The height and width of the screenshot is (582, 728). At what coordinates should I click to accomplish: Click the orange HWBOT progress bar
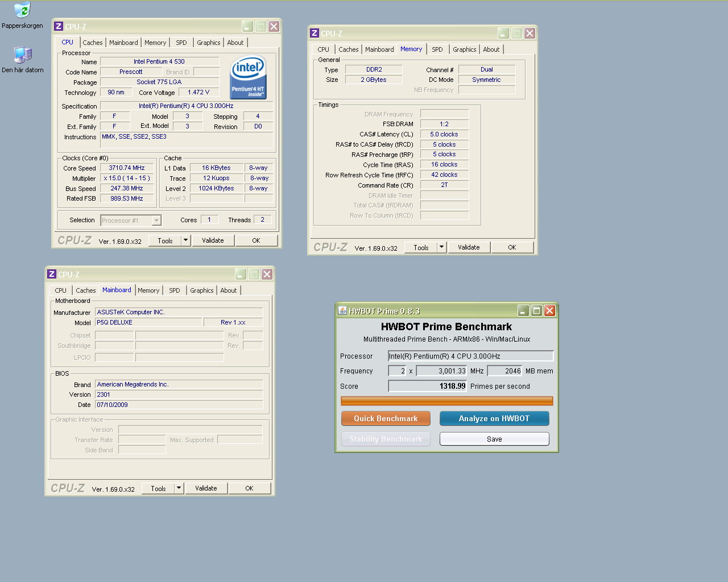(446, 401)
